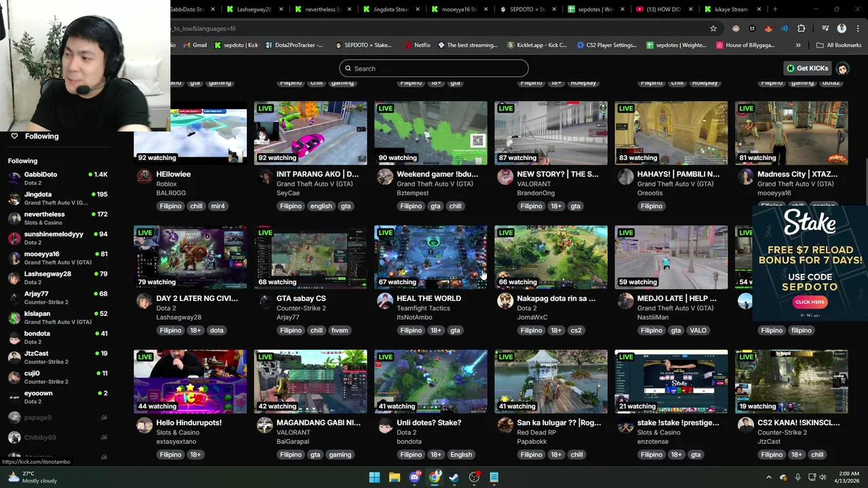Click the Kick search field

[x=434, y=68]
